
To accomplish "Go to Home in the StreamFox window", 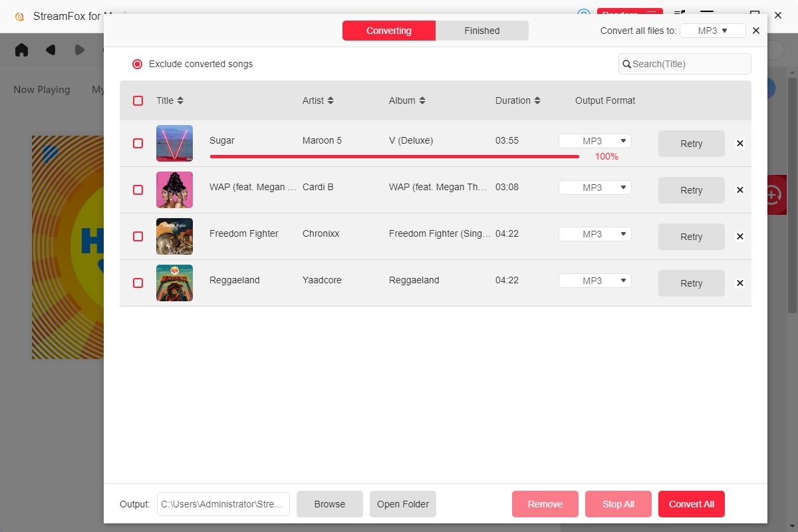I will [x=21, y=50].
